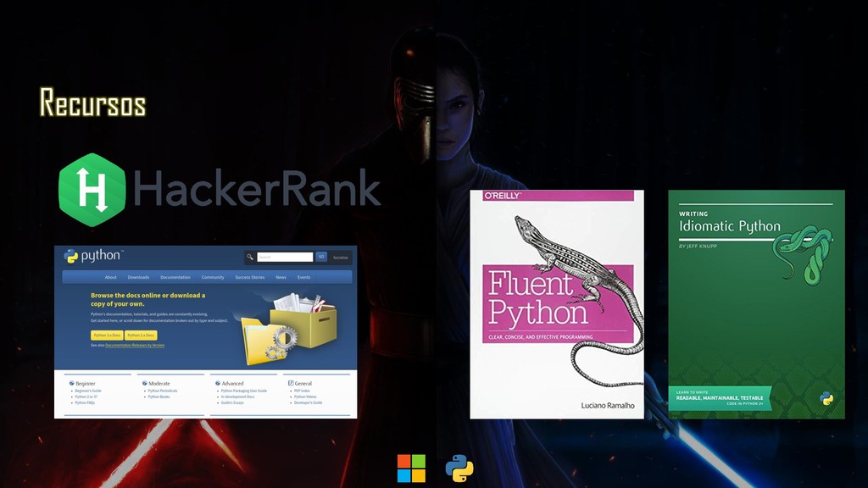Click the HackerRank wordmark text
The height and width of the screenshot is (488, 868).
(x=256, y=188)
